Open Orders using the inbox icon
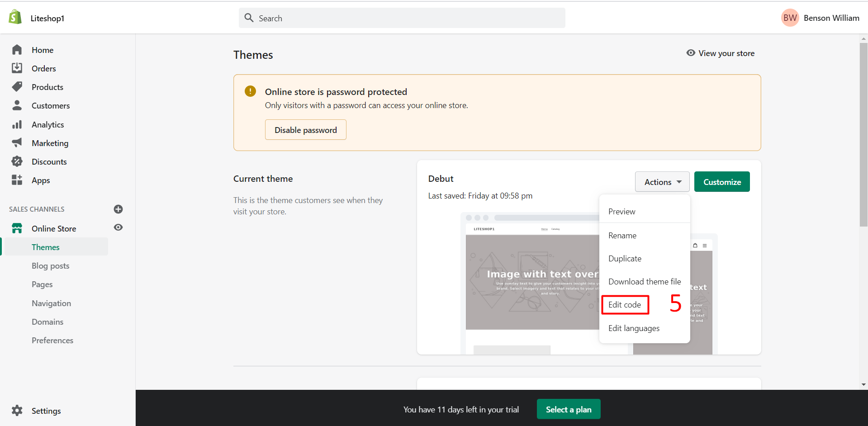 click(17, 68)
